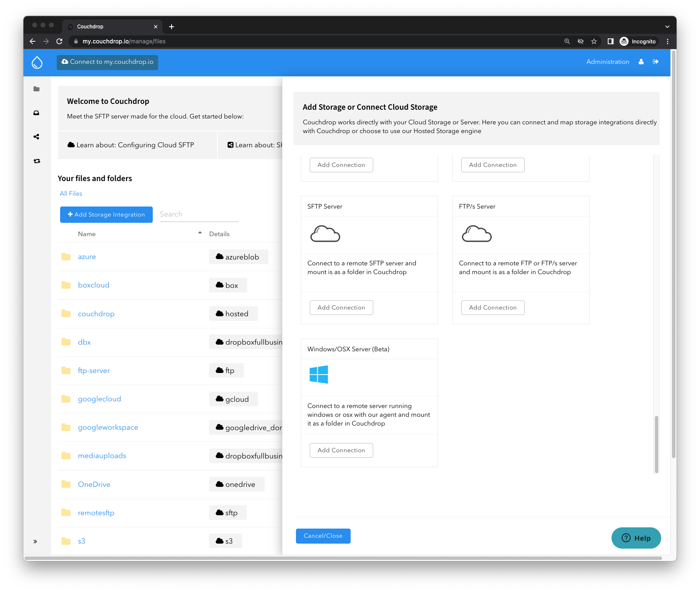Image resolution: width=700 pixels, height=592 pixels.
Task: Click the storage panel scrollbar thumb
Action: tap(657, 444)
